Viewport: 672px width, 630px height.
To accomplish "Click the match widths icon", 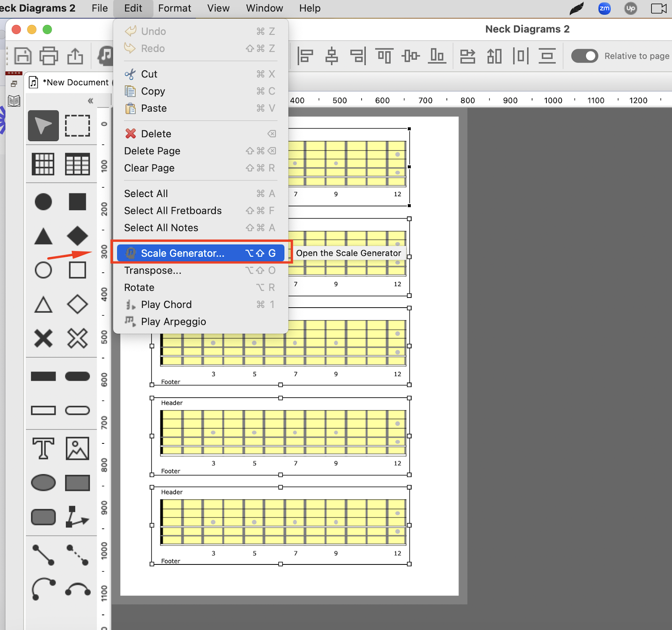I will (x=467, y=56).
